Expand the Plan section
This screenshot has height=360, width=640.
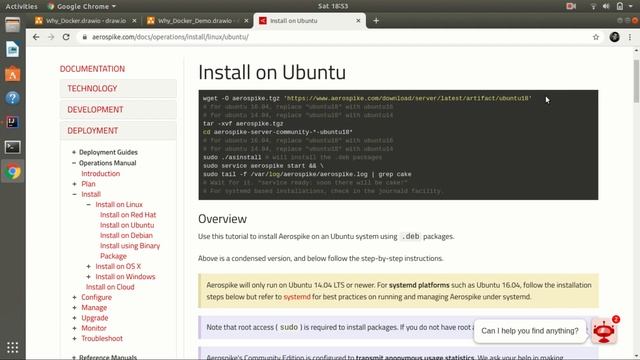pos(74,184)
